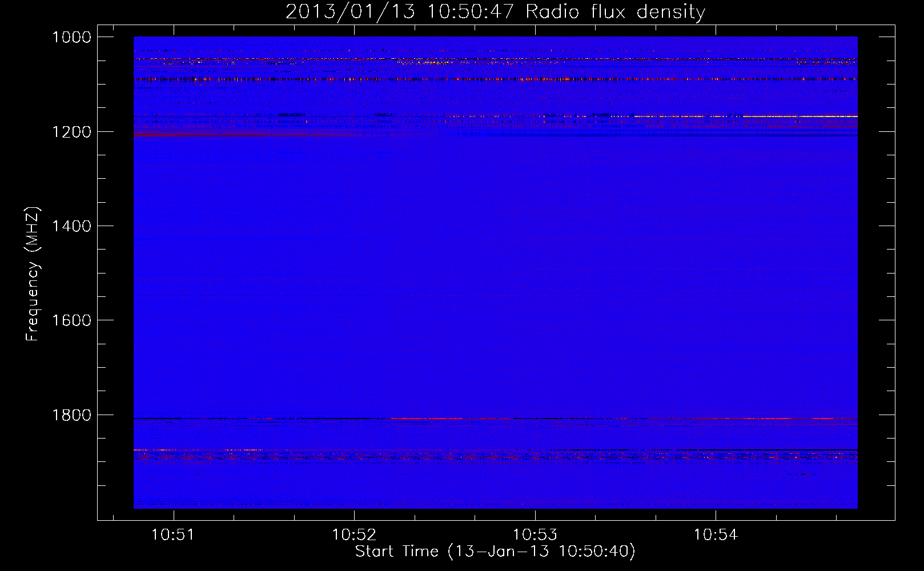Click the 1200 frequency tick label
924x571 pixels.
coord(71,132)
